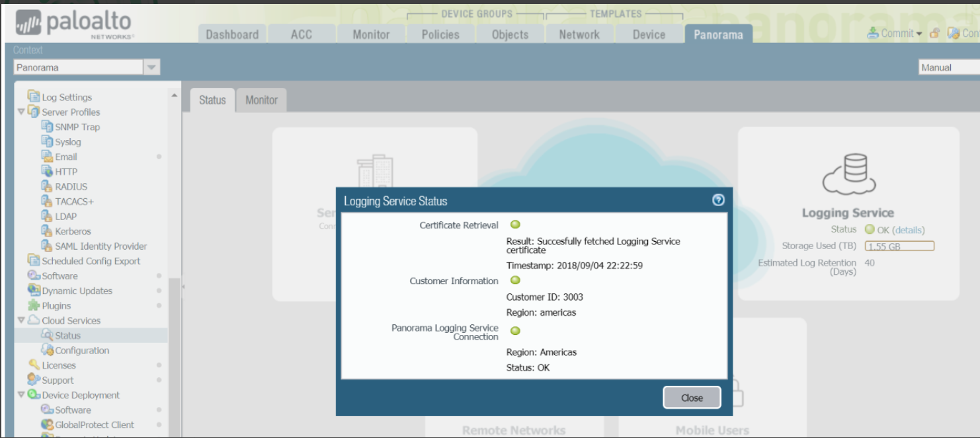The height and width of the screenshot is (438, 980).
Task: Select the Status sub-tab
Action: [x=212, y=100]
